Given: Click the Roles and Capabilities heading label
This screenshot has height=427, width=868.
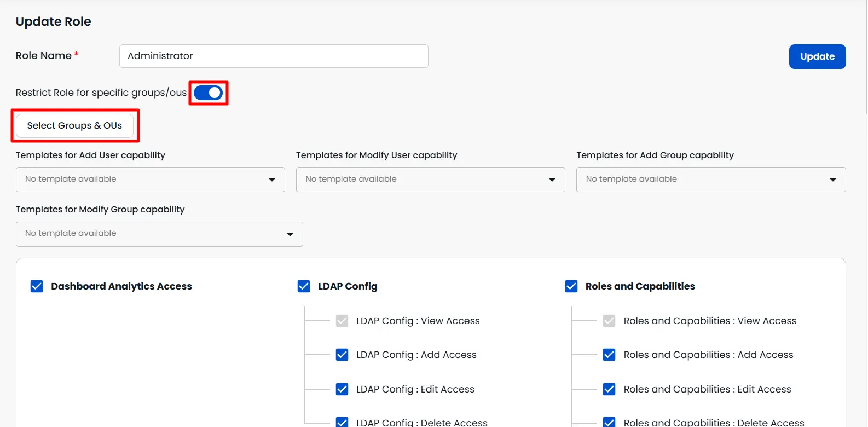Looking at the screenshot, I should pyautogui.click(x=640, y=286).
